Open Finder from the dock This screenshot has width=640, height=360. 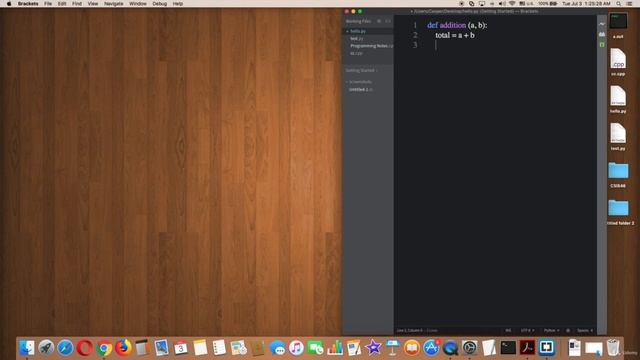(27, 348)
